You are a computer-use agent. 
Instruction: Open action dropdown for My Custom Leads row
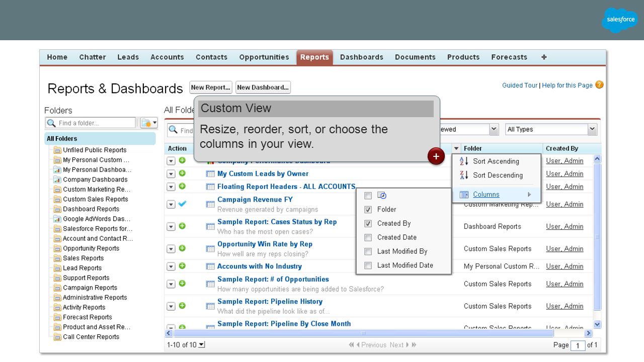click(x=171, y=174)
